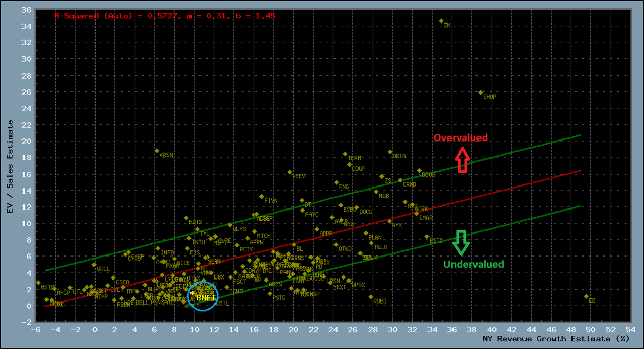Viewport: 644px width, 349px height.
Task: Click the "QLYS" ticker label
Action: point(240,229)
